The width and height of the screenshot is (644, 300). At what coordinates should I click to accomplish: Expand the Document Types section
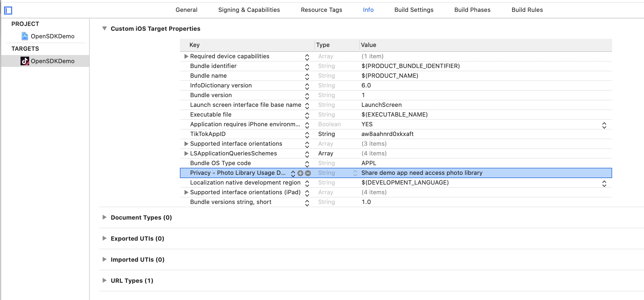point(105,217)
